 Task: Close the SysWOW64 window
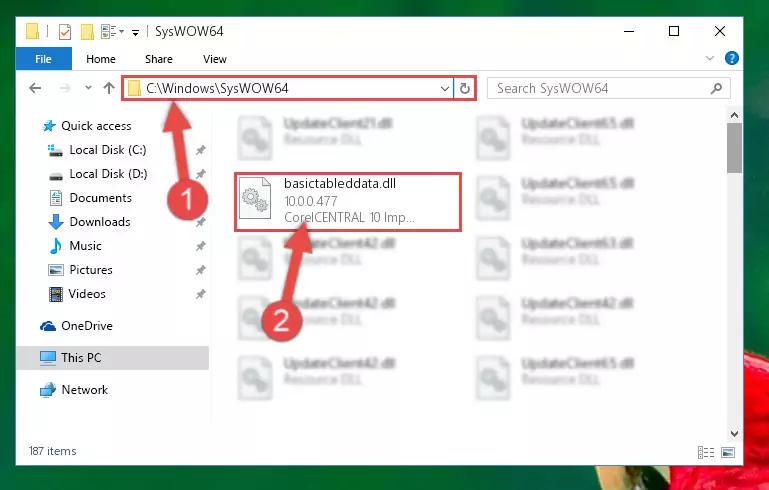pyautogui.click(x=719, y=31)
